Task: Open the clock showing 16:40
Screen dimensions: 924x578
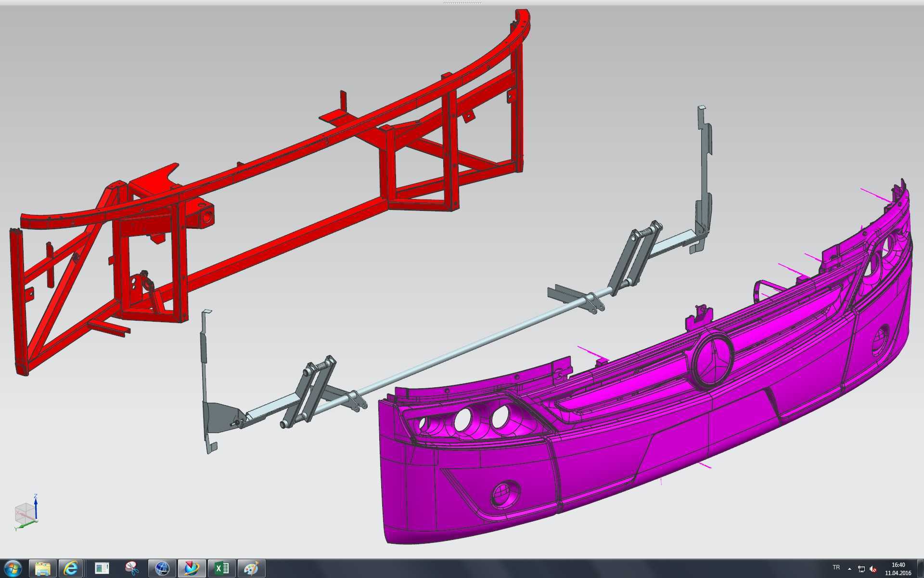Action: pos(898,569)
